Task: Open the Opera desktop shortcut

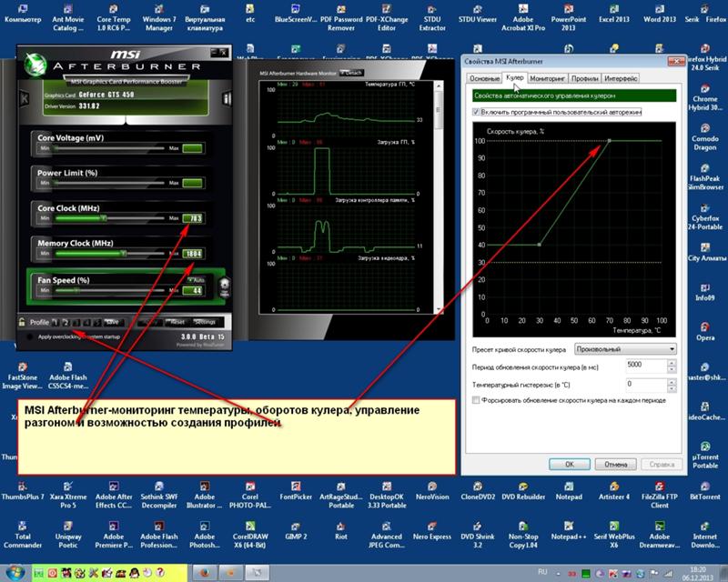Action: [704, 331]
